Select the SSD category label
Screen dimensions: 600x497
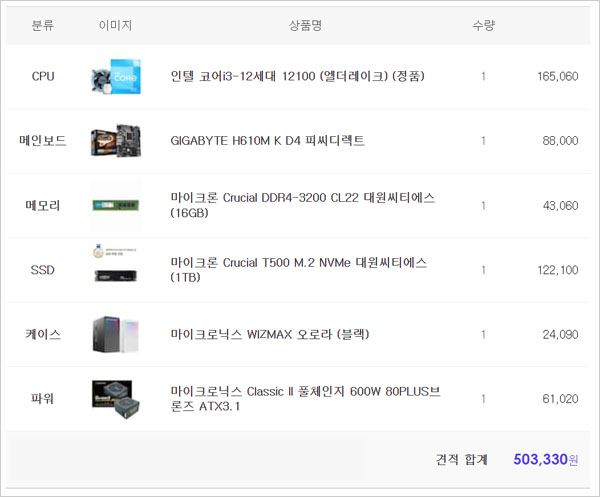pyautogui.click(x=42, y=270)
